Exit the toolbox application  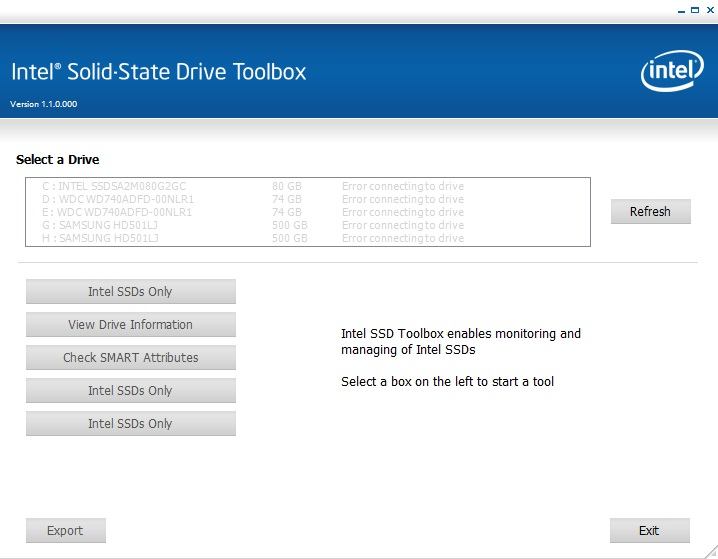point(650,531)
